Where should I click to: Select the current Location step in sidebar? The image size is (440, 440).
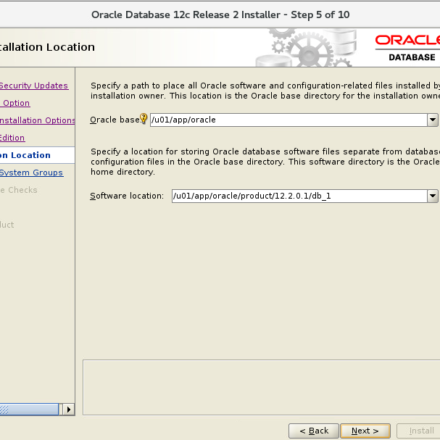point(37,155)
